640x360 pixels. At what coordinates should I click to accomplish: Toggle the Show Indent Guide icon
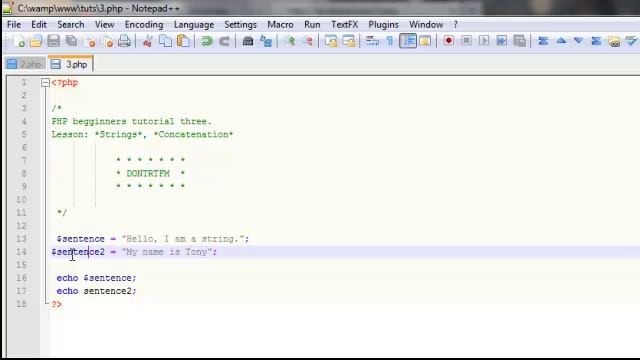tap(408, 41)
